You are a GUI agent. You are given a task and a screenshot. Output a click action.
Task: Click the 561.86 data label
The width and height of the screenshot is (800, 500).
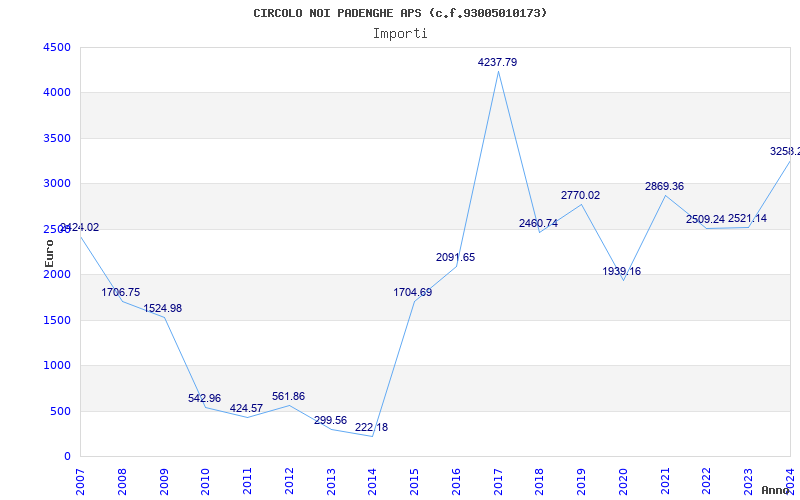pos(288,396)
